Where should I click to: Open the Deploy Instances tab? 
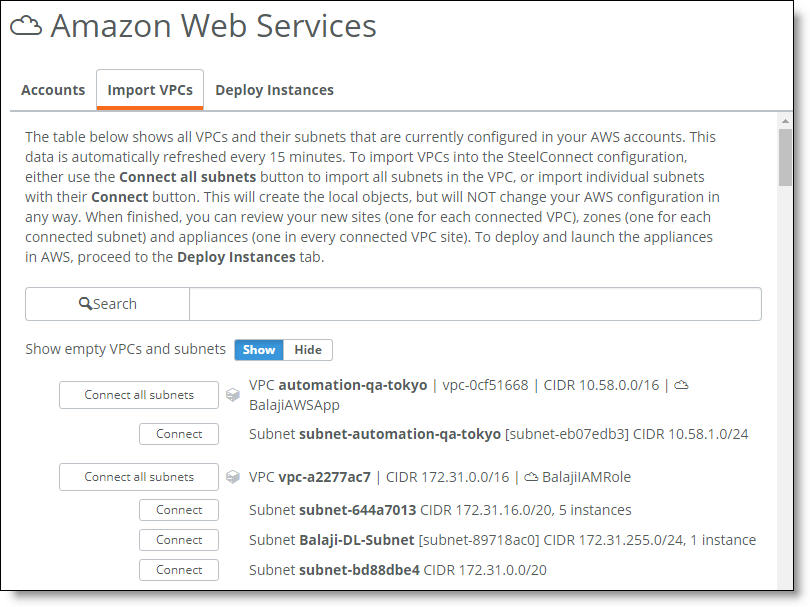pos(274,90)
